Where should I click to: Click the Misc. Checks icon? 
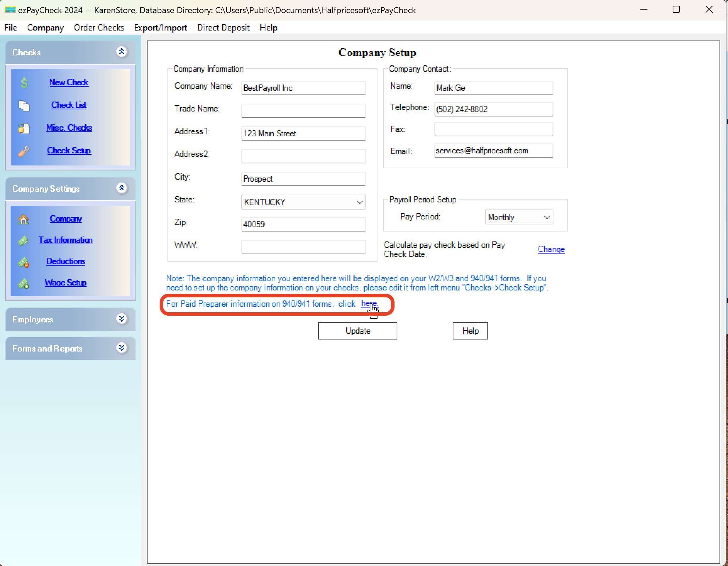pyautogui.click(x=24, y=129)
